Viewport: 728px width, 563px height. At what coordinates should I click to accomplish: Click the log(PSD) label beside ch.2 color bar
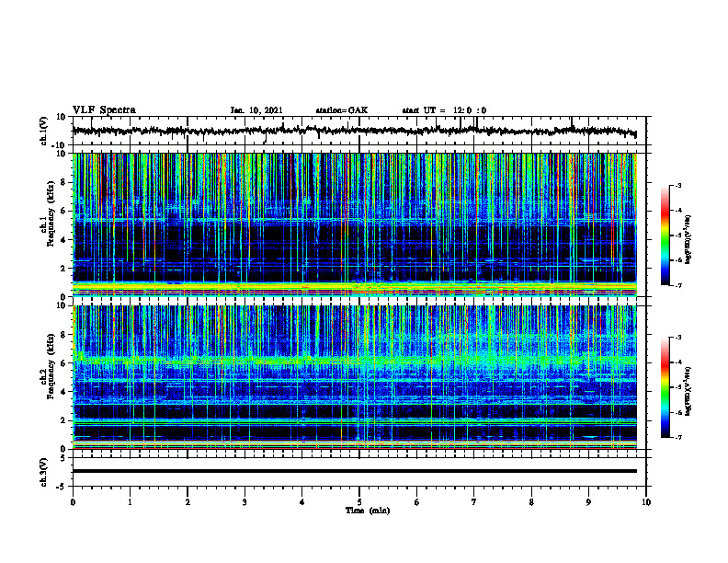click(x=688, y=392)
